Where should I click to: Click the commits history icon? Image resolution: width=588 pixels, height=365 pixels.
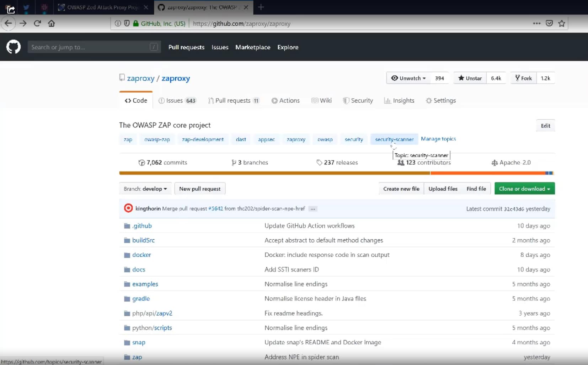(x=141, y=163)
